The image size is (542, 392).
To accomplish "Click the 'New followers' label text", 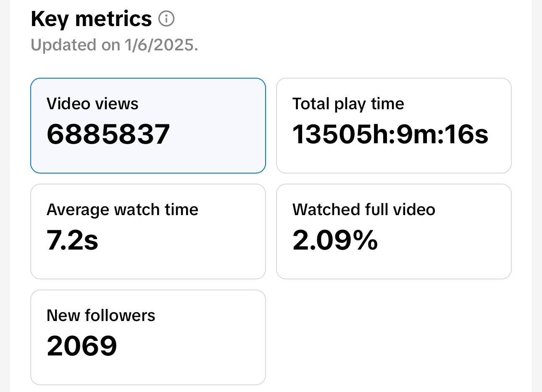I will click(x=101, y=316).
